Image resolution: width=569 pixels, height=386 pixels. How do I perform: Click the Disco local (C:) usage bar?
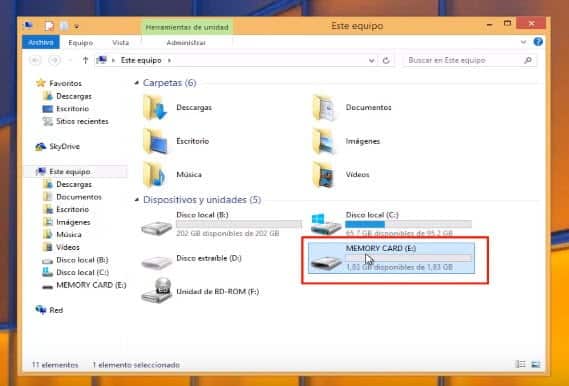(408, 224)
